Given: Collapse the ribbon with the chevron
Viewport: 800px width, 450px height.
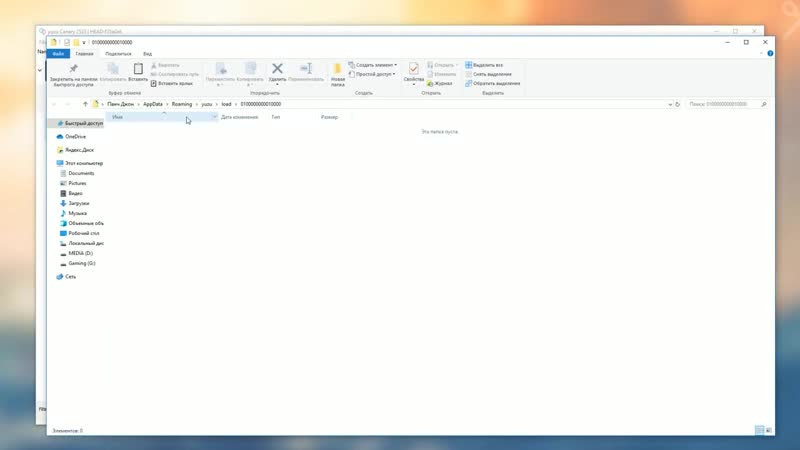Looking at the screenshot, I should coord(761,54).
